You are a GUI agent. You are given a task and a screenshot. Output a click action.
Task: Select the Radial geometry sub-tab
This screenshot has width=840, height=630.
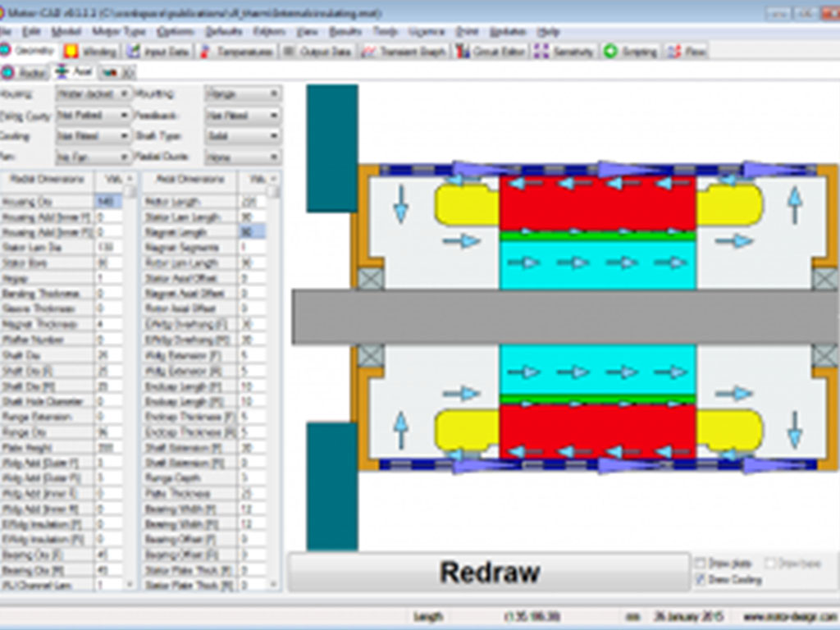click(24, 72)
